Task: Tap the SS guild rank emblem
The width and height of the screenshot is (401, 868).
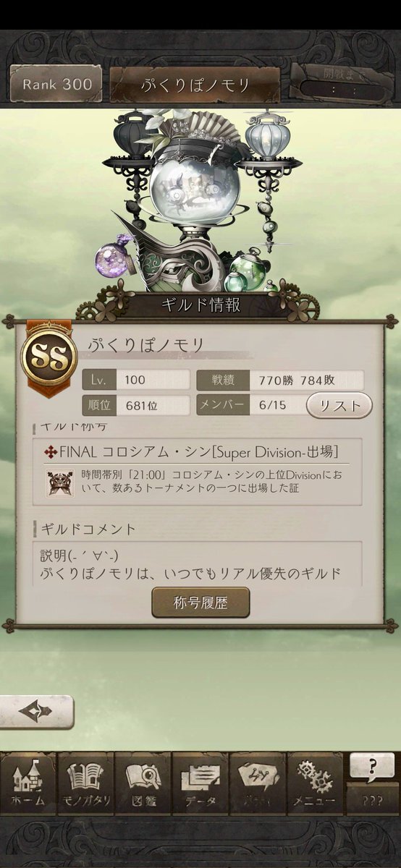Action: click(47, 358)
